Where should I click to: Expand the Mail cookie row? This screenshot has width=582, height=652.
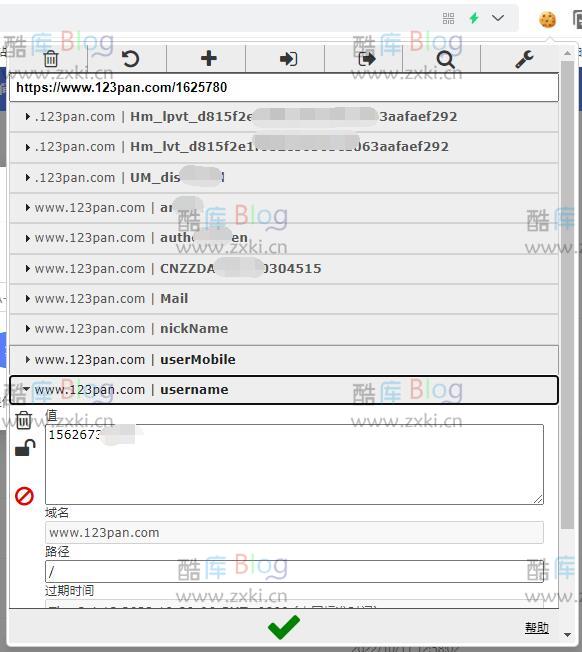point(284,299)
